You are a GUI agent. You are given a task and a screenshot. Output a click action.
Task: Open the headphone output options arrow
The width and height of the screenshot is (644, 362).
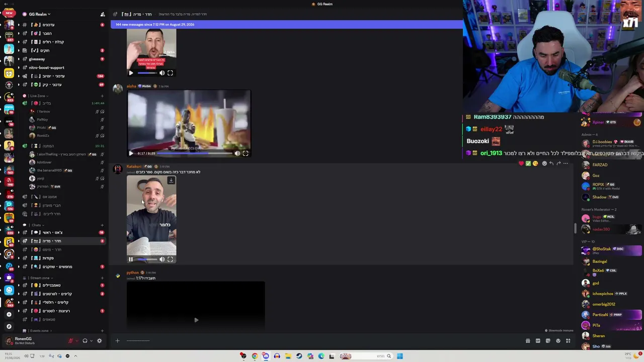[91, 341]
